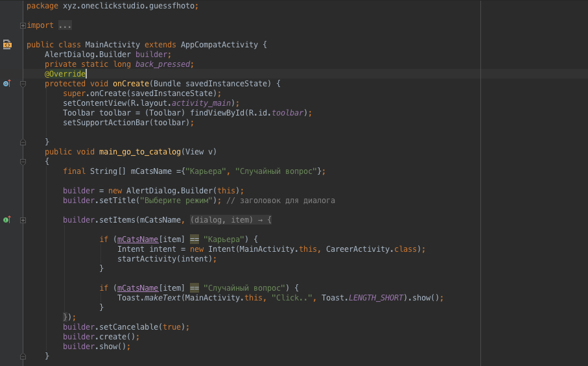Click onCreate in the method signature
This screenshot has height=366, width=588.
click(x=131, y=84)
